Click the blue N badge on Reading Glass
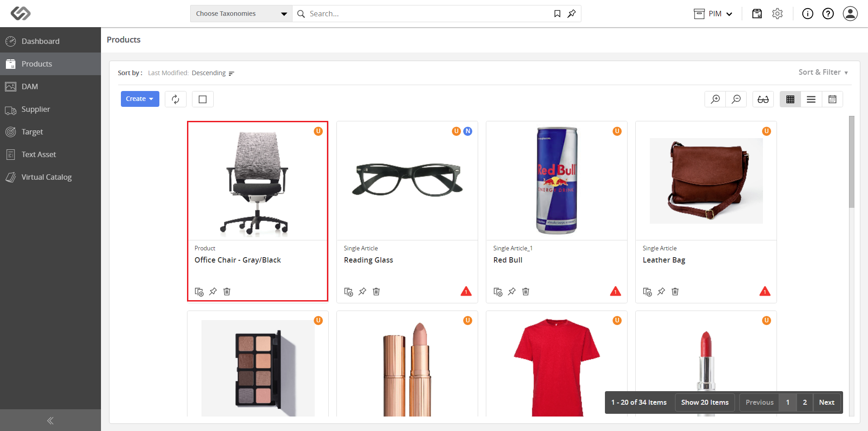868x431 pixels. click(468, 131)
